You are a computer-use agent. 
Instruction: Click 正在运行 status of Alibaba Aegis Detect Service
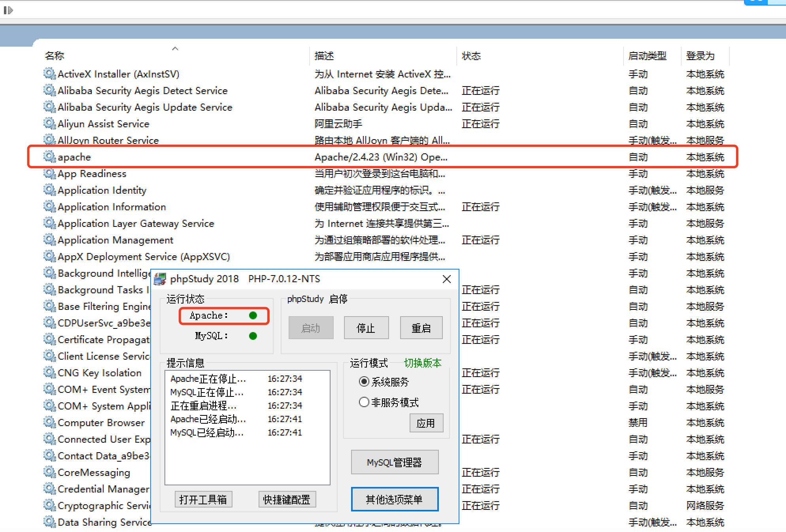(480, 91)
